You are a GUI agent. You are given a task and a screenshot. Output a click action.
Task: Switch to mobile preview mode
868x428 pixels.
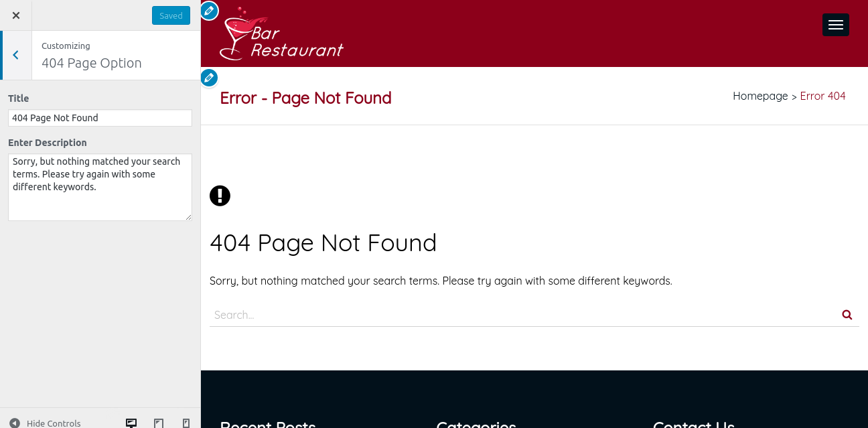[x=186, y=423]
